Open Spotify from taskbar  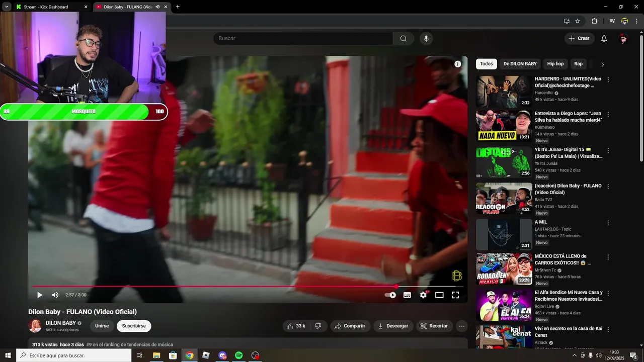point(239,355)
